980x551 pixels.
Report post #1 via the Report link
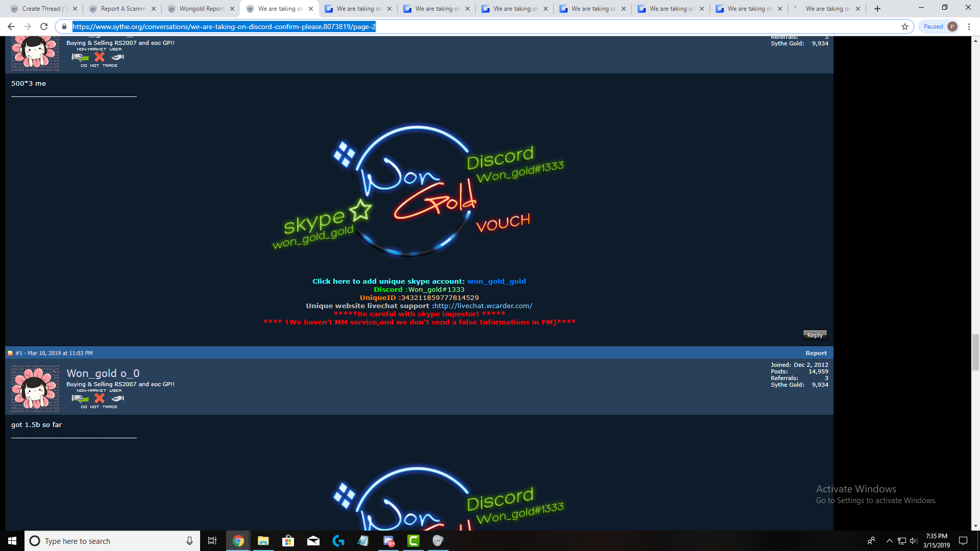click(x=816, y=353)
